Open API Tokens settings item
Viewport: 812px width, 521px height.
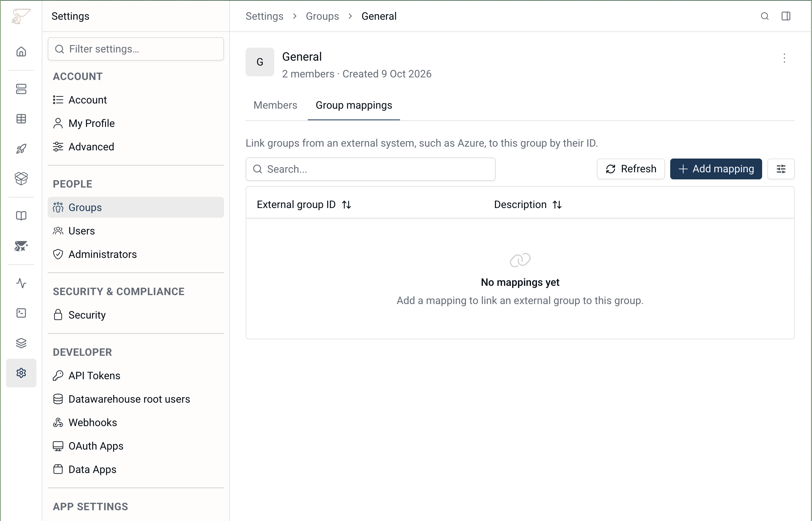[136, 375]
